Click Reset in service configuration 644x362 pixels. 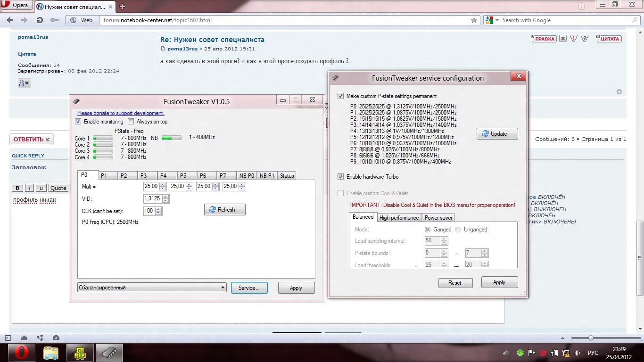(x=455, y=283)
